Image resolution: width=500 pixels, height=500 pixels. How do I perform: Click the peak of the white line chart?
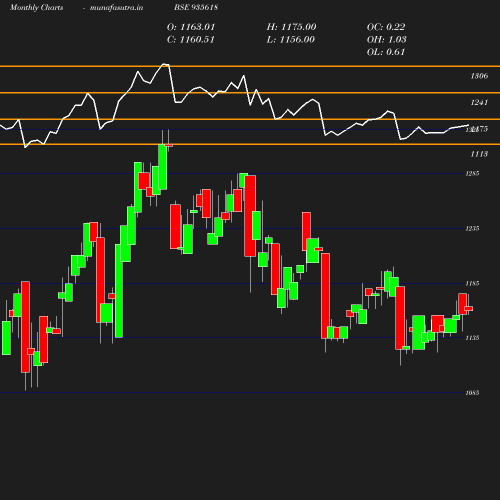164,64
